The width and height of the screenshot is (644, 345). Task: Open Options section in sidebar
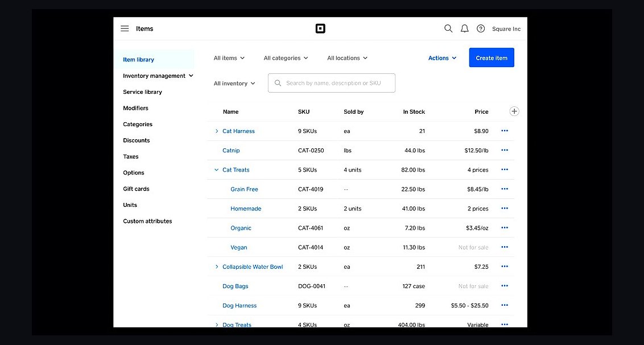tap(134, 173)
